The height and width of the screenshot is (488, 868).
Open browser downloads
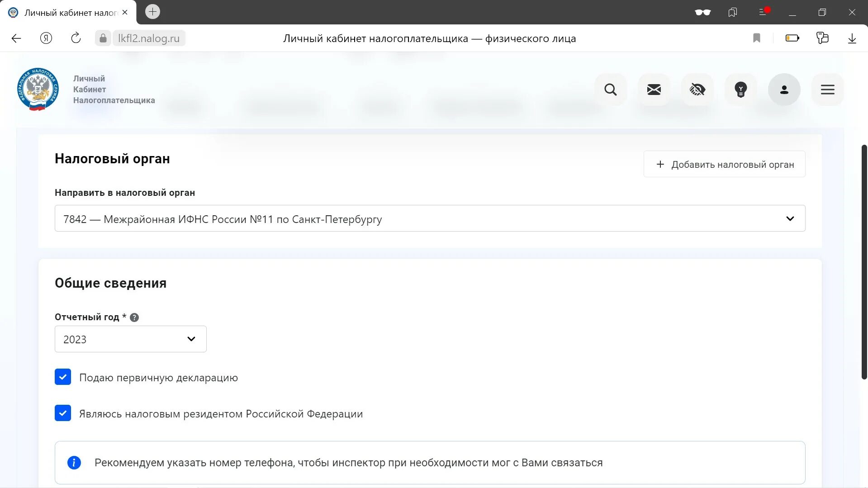click(852, 38)
